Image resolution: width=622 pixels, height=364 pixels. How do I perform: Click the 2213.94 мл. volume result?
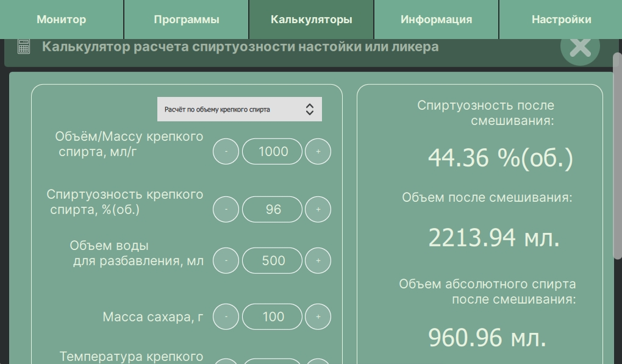[x=494, y=238]
